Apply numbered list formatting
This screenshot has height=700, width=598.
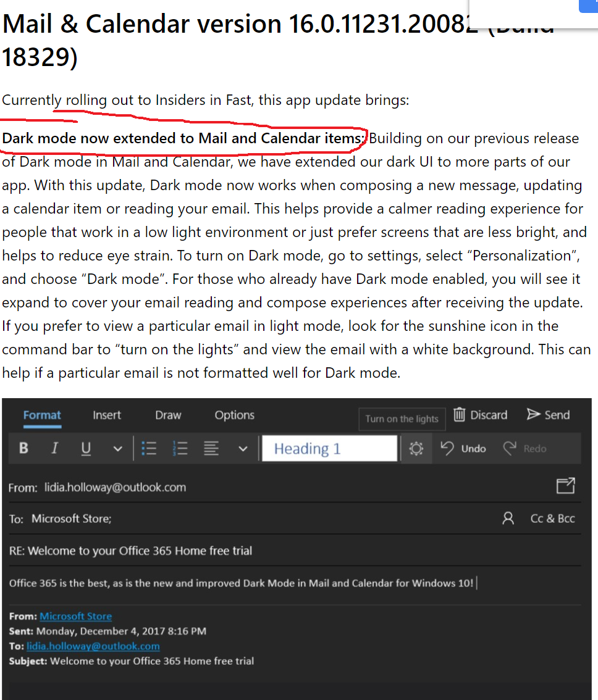[x=180, y=448]
